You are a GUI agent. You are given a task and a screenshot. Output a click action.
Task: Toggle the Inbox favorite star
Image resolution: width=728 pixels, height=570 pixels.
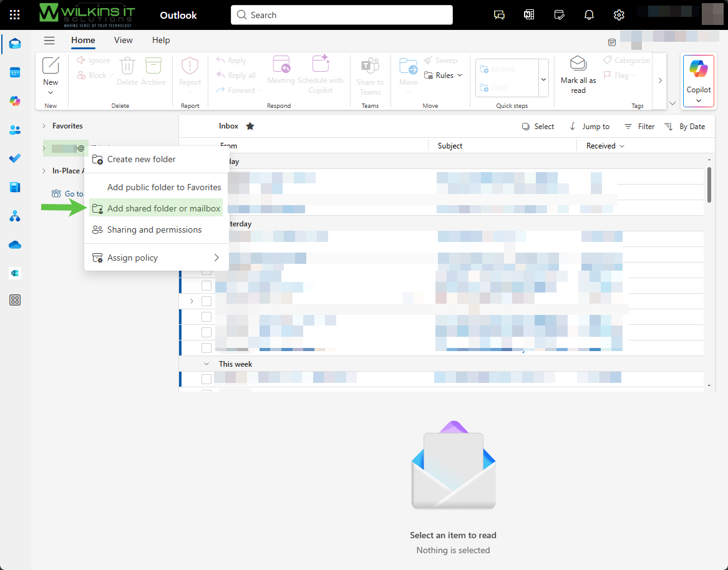pyautogui.click(x=250, y=126)
